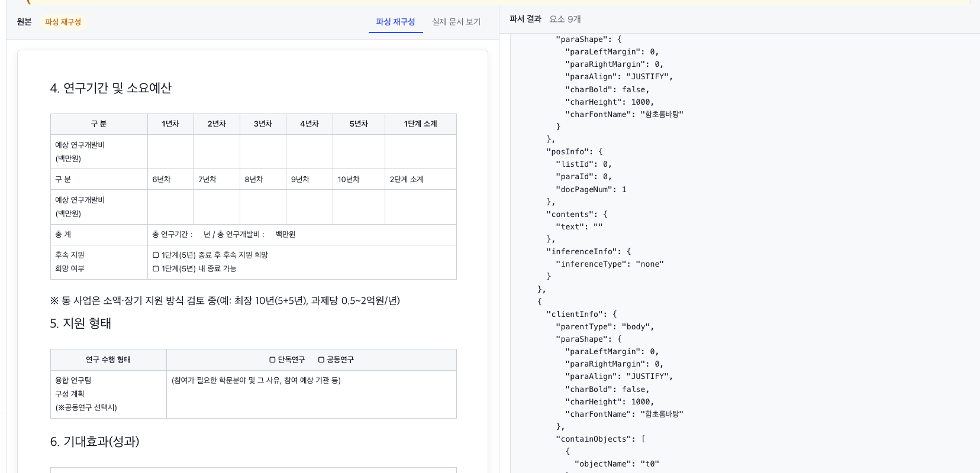
Task: Click the "docPageNum": 1 line
Action: coord(591,190)
